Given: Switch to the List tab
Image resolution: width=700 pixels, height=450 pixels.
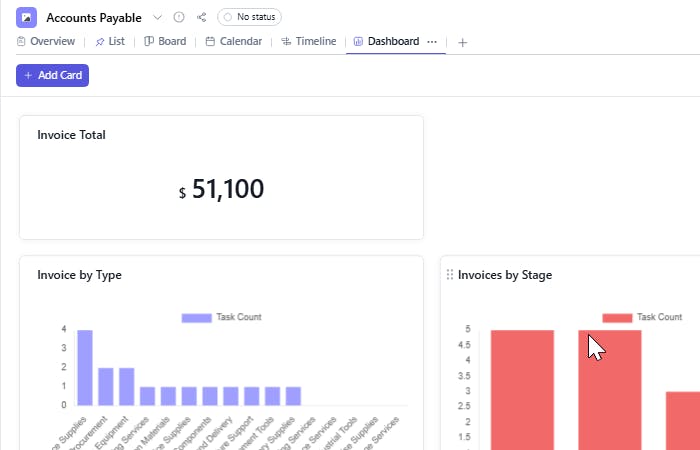Looking at the screenshot, I should (110, 42).
